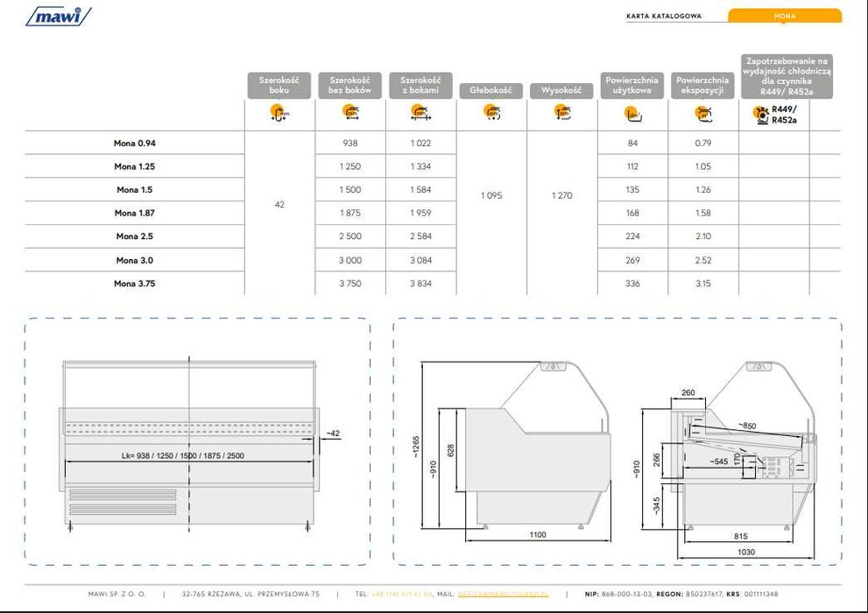Screen dimensions: 868x613
Task: Click the Powierzchnia ekspozycji header
Action: coord(702,85)
